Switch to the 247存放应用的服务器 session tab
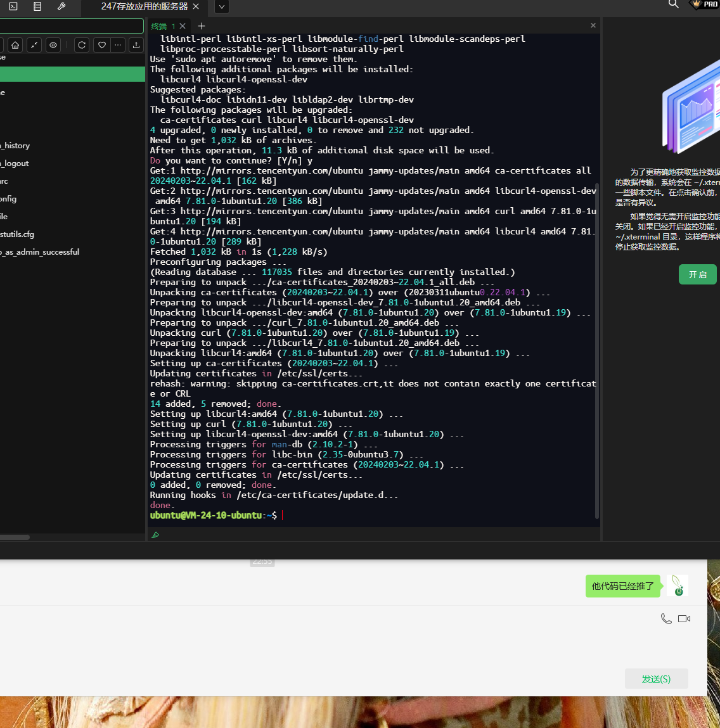720x728 pixels. [145, 6]
